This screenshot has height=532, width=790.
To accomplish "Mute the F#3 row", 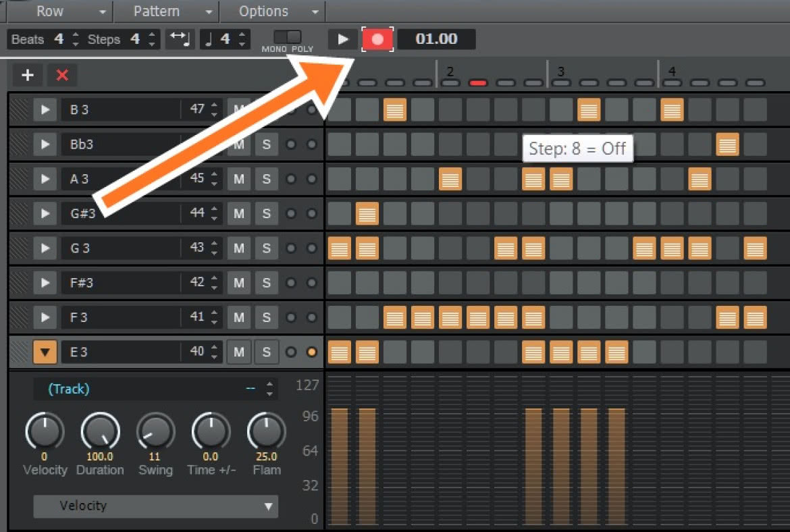I will pos(239,283).
